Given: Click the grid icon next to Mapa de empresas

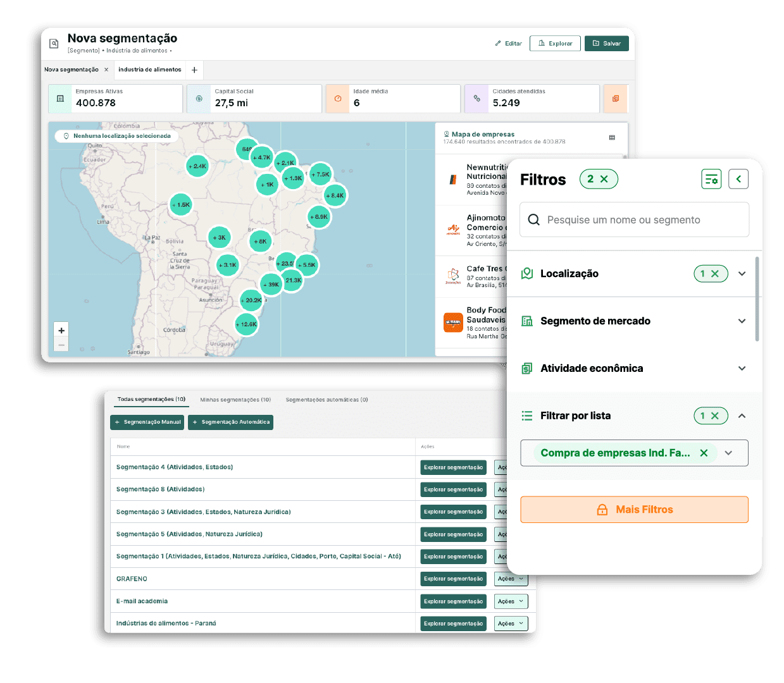Looking at the screenshot, I should (x=612, y=137).
